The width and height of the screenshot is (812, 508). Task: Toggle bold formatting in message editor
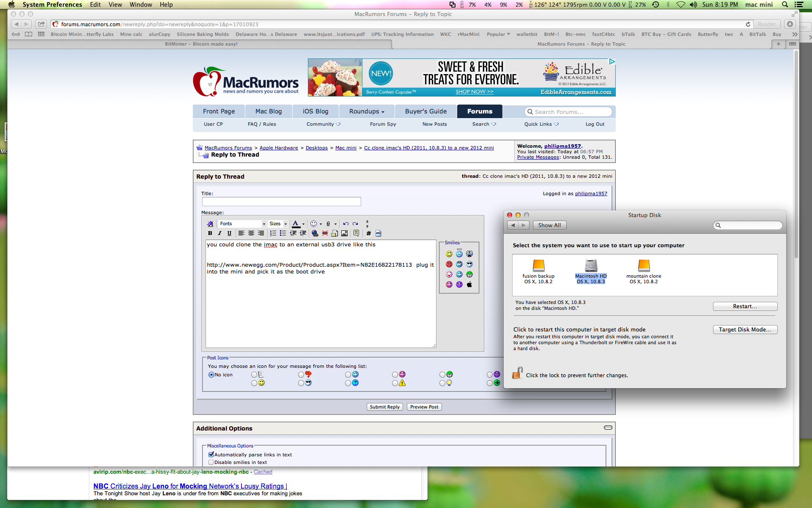[210, 233]
